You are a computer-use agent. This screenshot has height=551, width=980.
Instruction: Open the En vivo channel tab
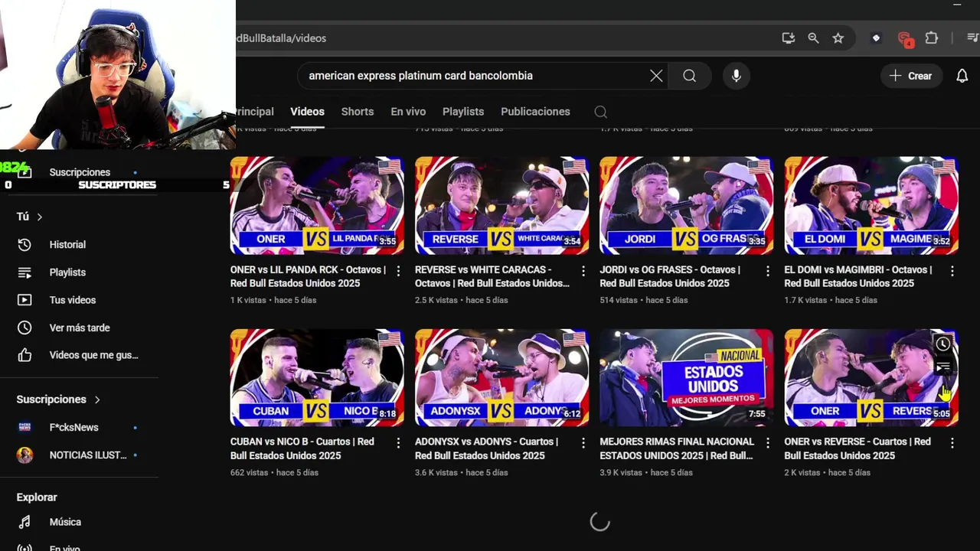408,112
